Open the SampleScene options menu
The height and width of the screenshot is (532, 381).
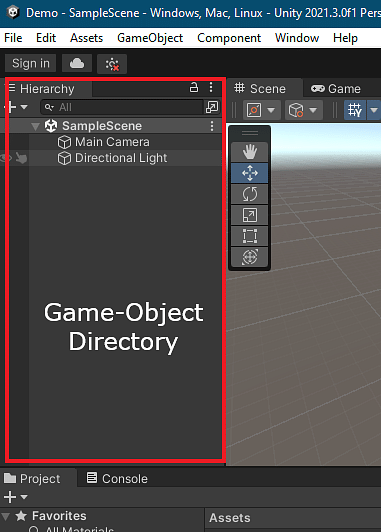(x=212, y=126)
